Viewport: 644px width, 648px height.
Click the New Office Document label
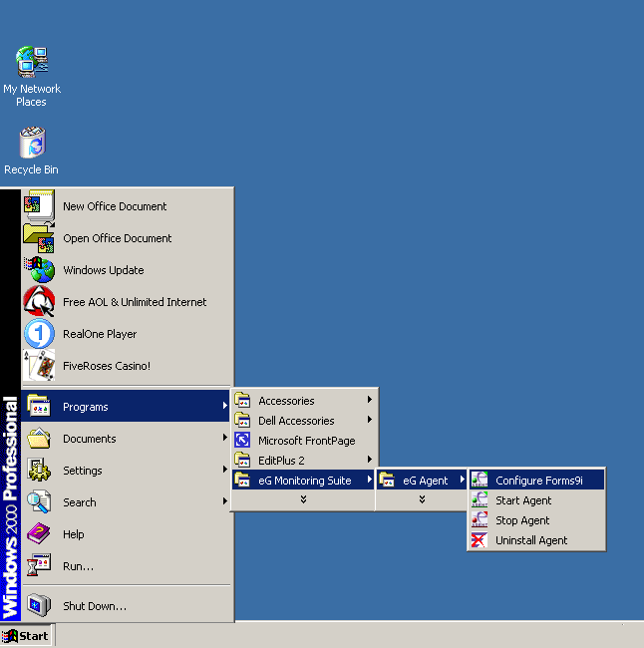click(x=115, y=206)
